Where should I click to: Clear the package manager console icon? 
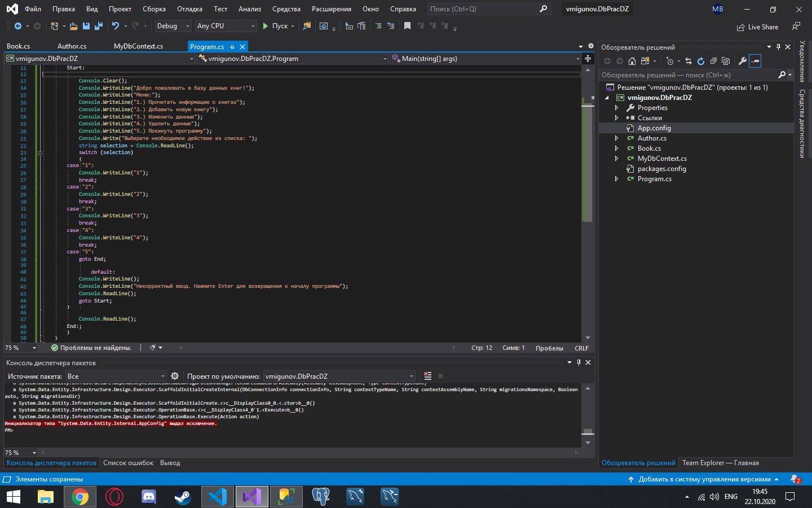click(x=427, y=376)
